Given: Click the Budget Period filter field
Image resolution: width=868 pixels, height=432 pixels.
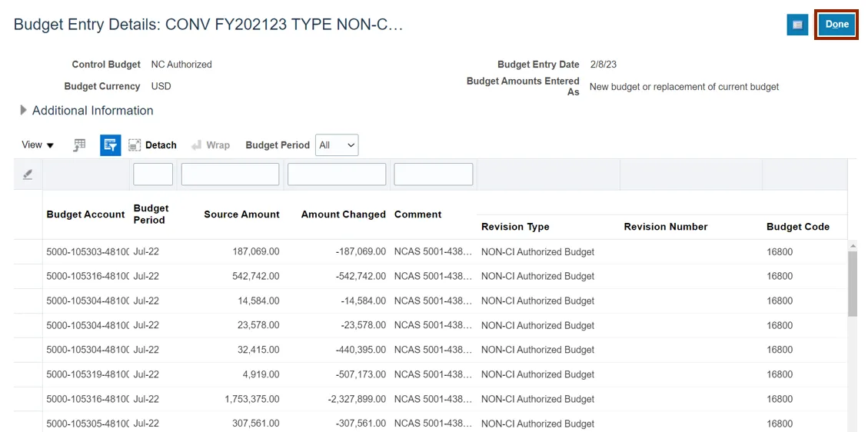Looking at the screenshot, I should [x=153, y=174].
